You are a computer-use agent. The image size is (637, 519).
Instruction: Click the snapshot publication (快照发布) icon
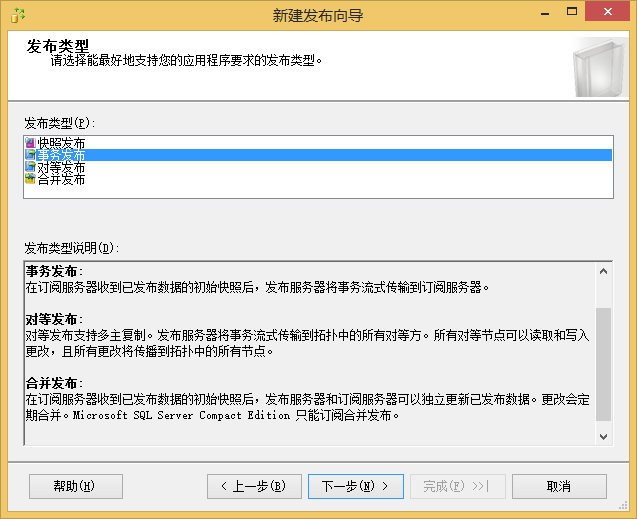(x=30, y=143)
